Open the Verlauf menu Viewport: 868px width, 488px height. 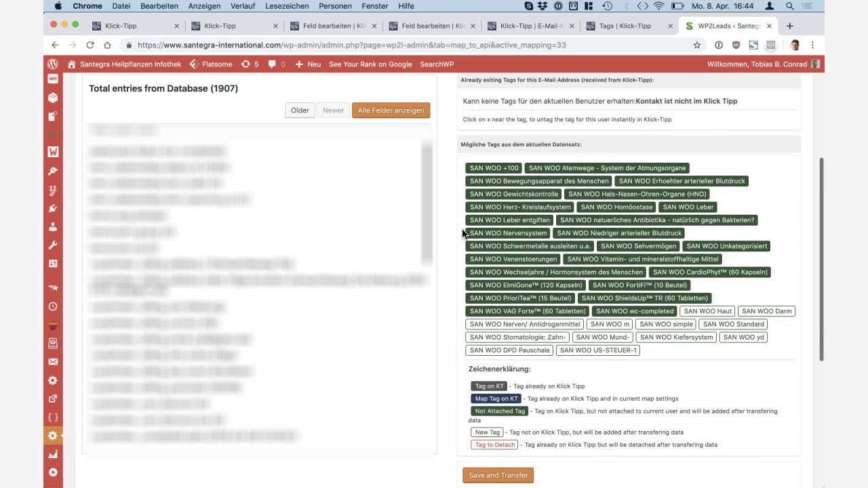(243, 6)
